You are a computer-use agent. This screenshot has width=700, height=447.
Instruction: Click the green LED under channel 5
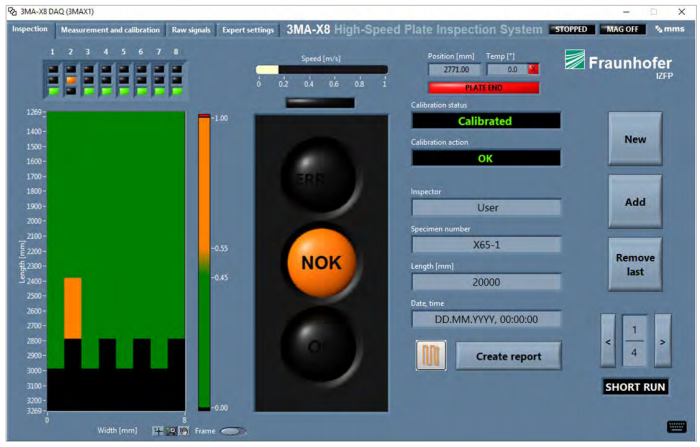coord(124,91)
